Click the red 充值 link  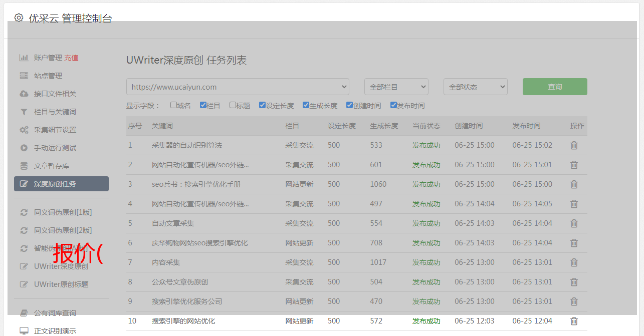71,58
